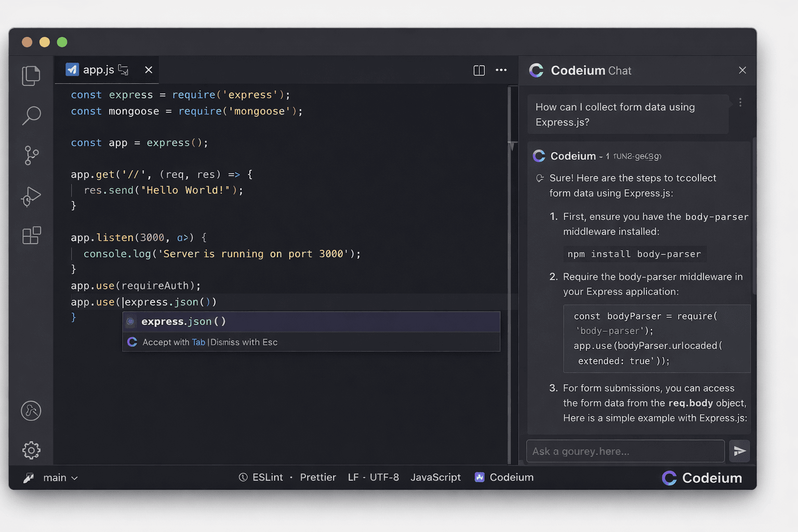Image resolution: width=798 pixels, height=532 pixels.
Task: Click the compare icon on app.js tab
Action: (x=124, y=70)
